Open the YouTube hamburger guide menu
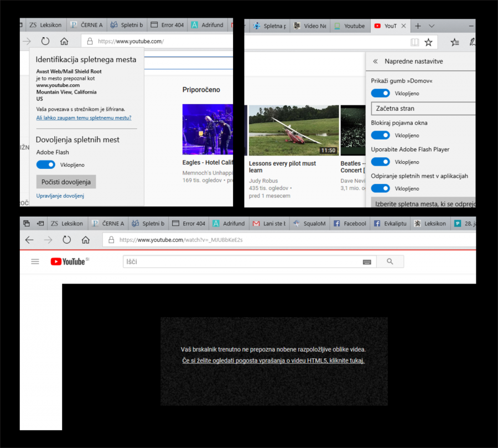This screenshot has width=498, height=448. click(35, 261)
